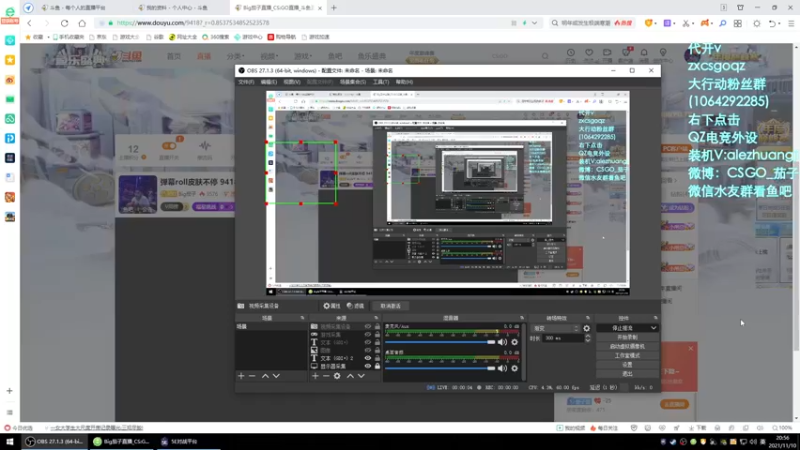Click the 滤镜 filters icon above the docks

pos(356,306)
